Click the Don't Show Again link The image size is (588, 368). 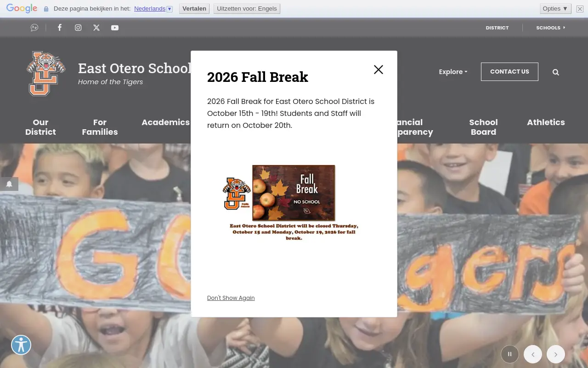click(x=231, y=298)
